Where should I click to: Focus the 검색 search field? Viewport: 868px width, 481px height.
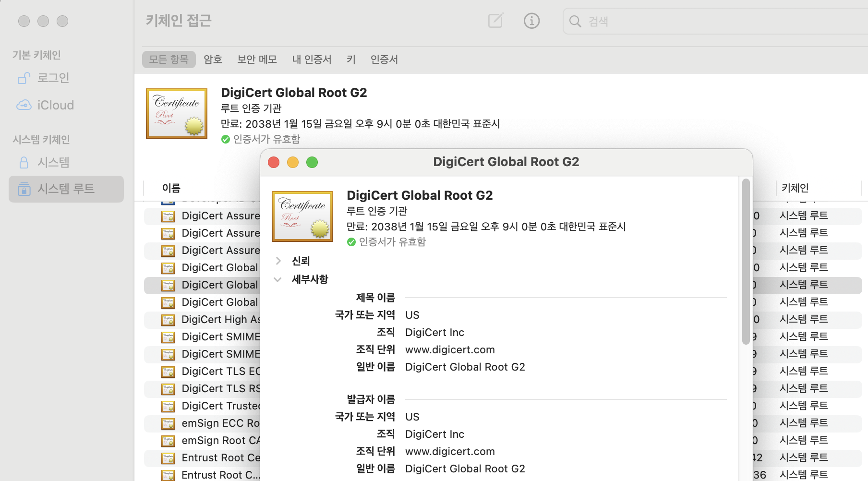pyautogui.click(x=715, y=21)
